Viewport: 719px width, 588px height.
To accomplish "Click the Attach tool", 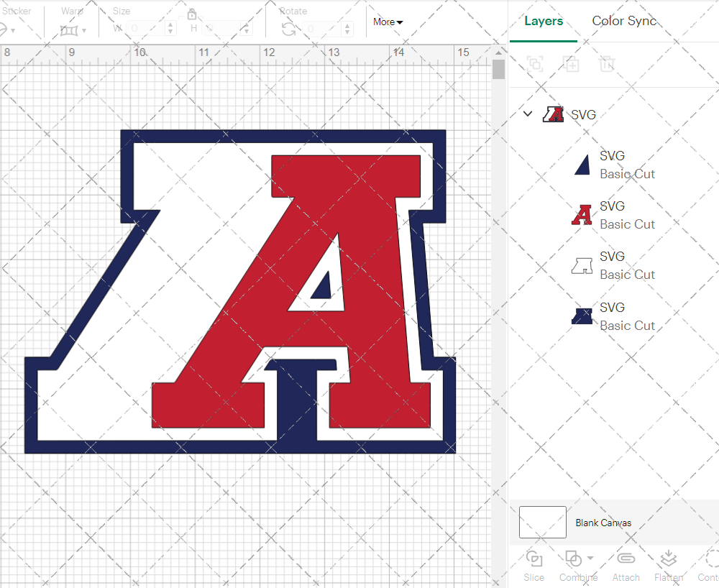I will click(x=626, y=565).
